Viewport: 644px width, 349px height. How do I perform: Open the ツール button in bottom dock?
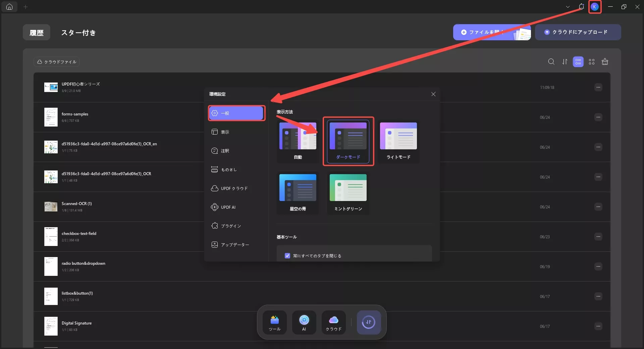tap(275, 322)
